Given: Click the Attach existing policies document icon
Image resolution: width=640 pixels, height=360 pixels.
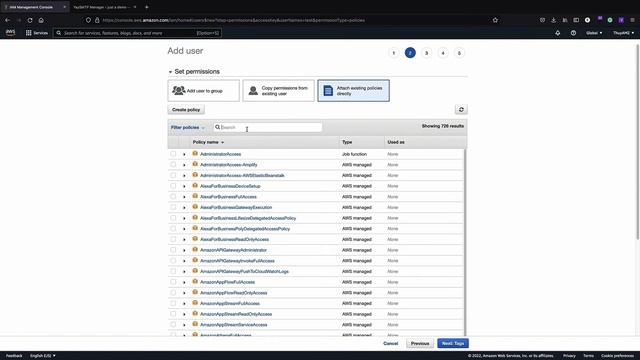Looking at the screenshot, I should [x=328, y=90].
